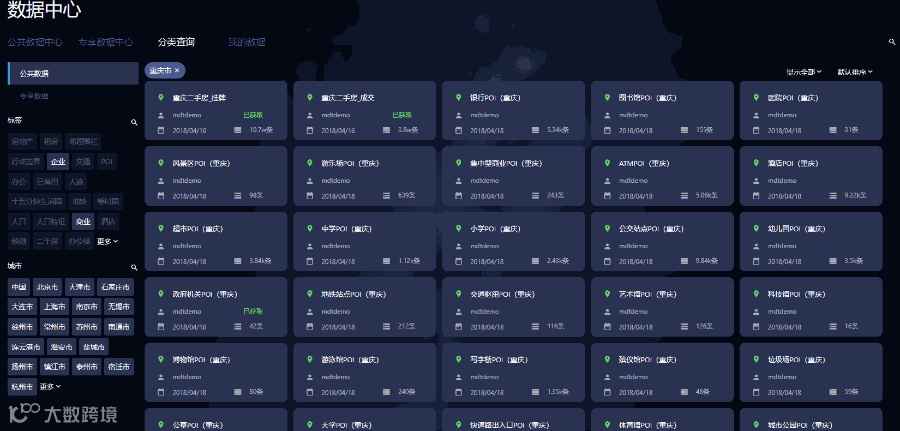Switch to 专享数据中心 tab

pos(106,42)
